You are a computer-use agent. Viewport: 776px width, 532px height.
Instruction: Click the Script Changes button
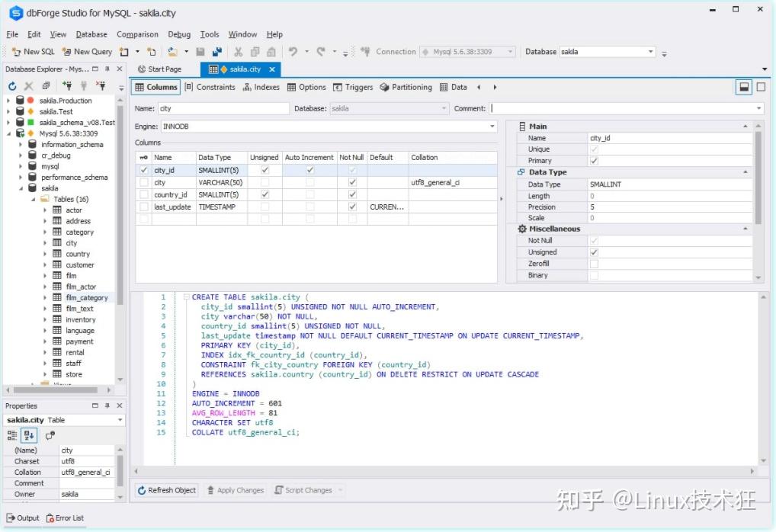[x=304, y=490]
